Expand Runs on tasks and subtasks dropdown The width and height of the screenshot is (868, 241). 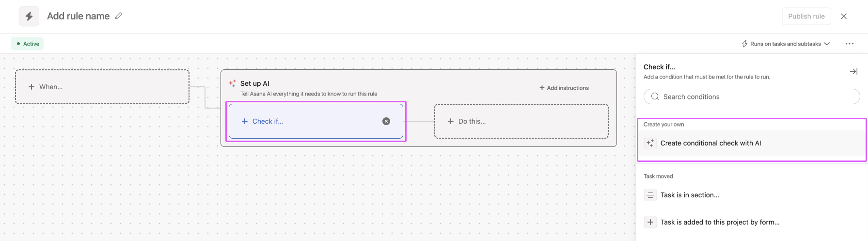tap(786, 44)
